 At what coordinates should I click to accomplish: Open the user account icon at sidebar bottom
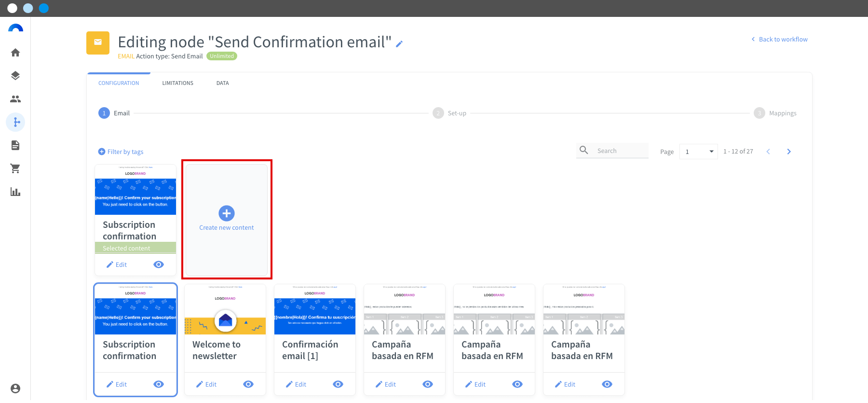pyautogui.click(x=15, y=389)
